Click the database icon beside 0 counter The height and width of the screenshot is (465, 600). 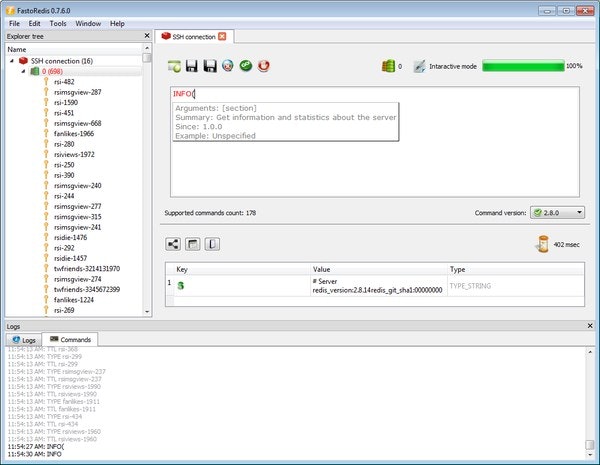click(x=388, y=66)
